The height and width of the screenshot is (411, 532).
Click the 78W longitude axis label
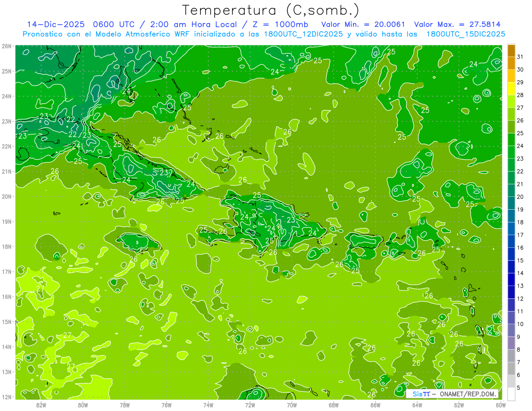coord(125,405)
